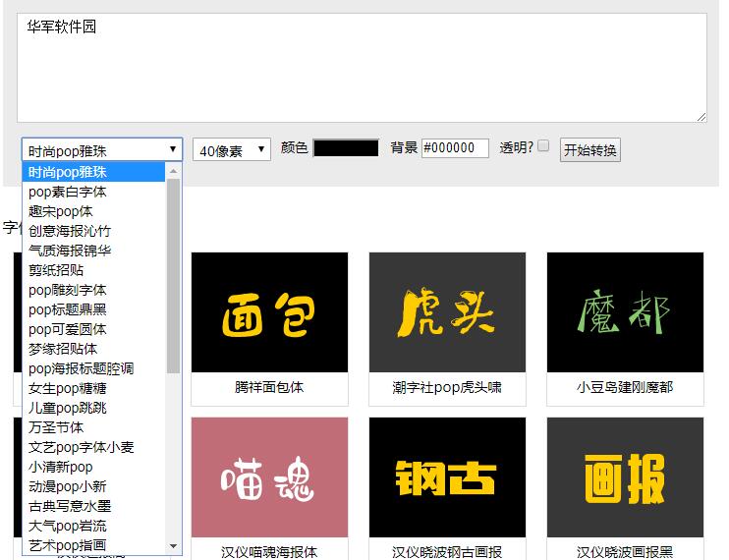Open the 汉仪晓波钢古画报 font preview
This screenshot has height=560, width=729.
(x=447, y=476)
